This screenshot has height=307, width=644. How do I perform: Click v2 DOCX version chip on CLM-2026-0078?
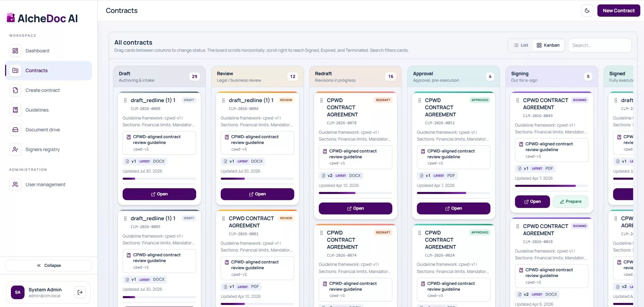coord(341,176)
